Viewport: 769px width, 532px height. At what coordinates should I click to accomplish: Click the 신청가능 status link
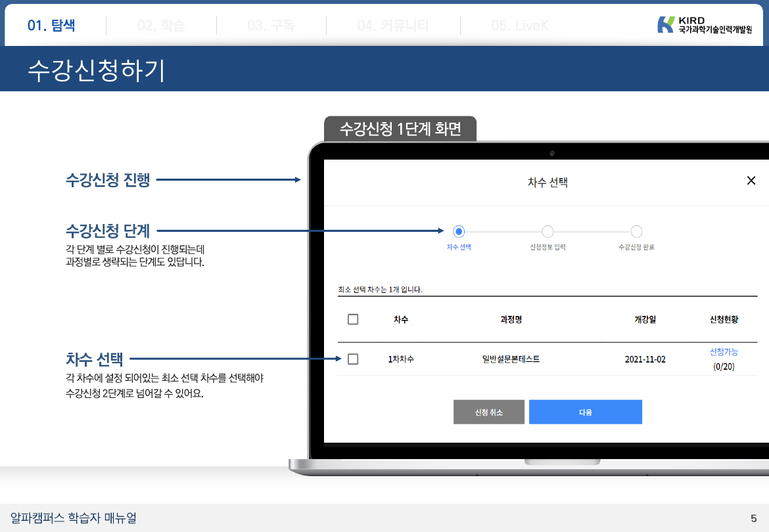coord(724,352)
